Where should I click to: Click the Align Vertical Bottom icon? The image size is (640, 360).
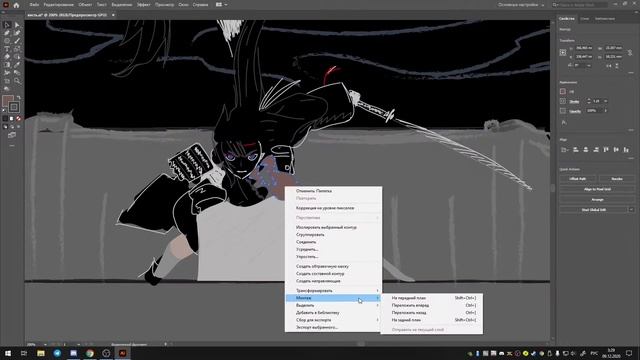click(x=626, y=150)
